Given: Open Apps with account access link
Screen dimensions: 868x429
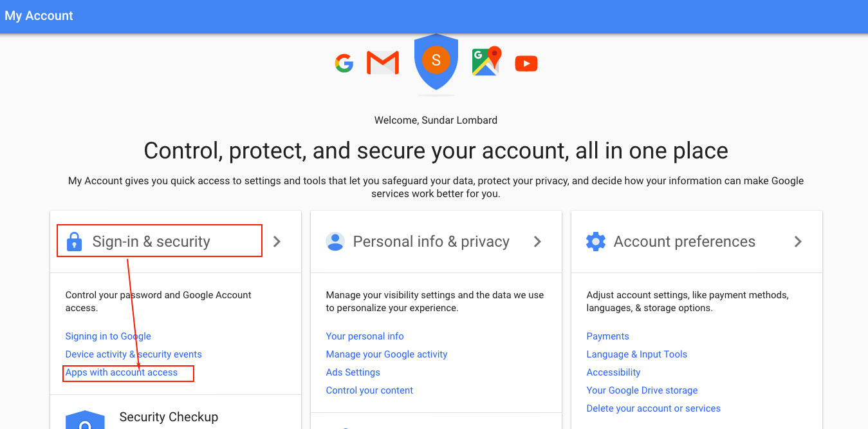Looking at the screenshot, I should click(x=122, y=372).
